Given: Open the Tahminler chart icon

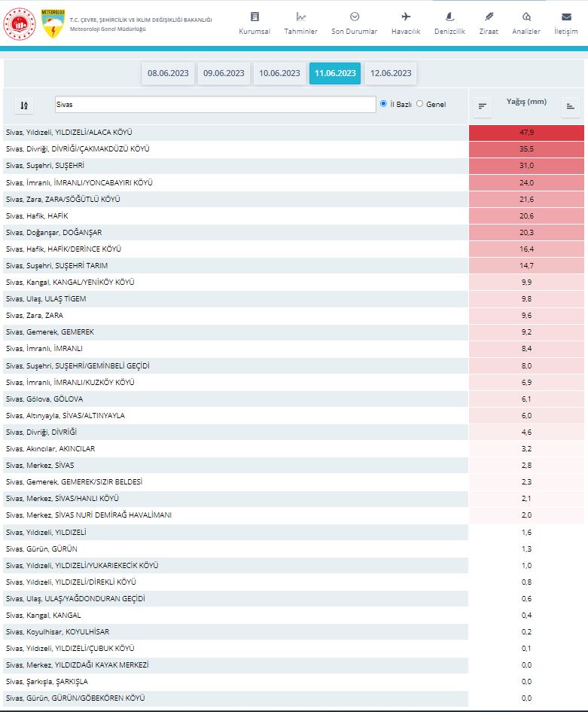Looking at the screenshot, I should [x=300, y=17].
